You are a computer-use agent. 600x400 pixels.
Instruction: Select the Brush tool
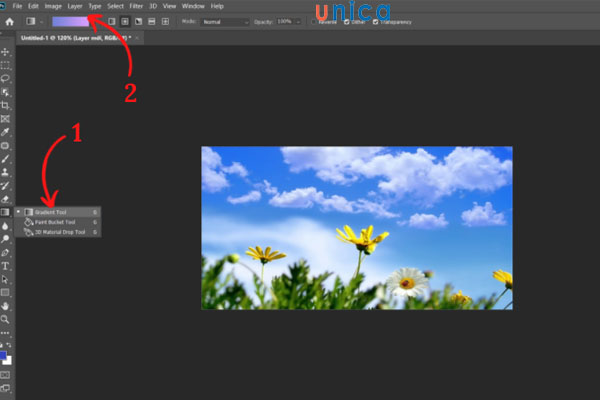pos(5,159)
